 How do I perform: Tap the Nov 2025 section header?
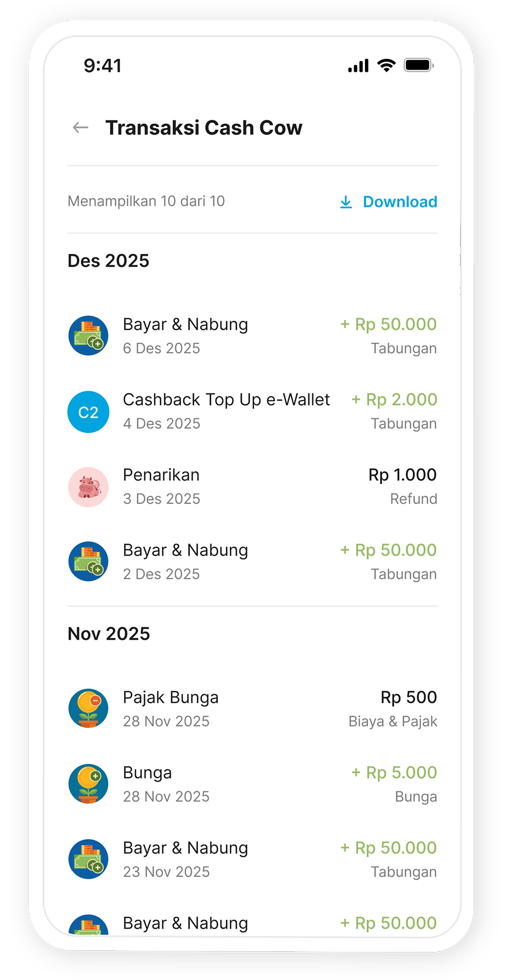click(109, 634)
